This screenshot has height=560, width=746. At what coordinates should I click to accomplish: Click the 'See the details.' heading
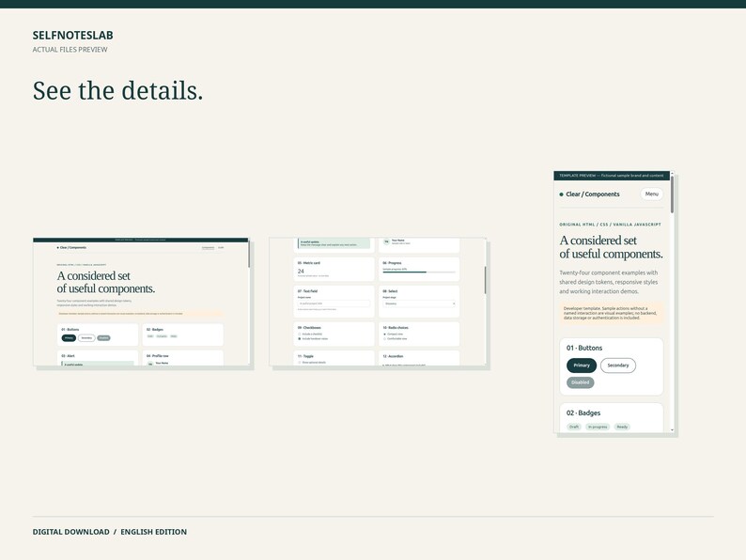tap(118, 90)
